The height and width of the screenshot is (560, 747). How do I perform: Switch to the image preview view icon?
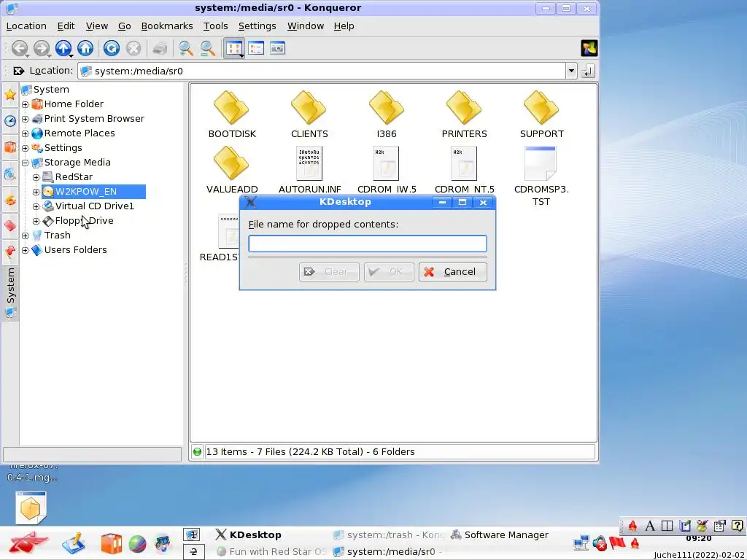tap(277, 48)
